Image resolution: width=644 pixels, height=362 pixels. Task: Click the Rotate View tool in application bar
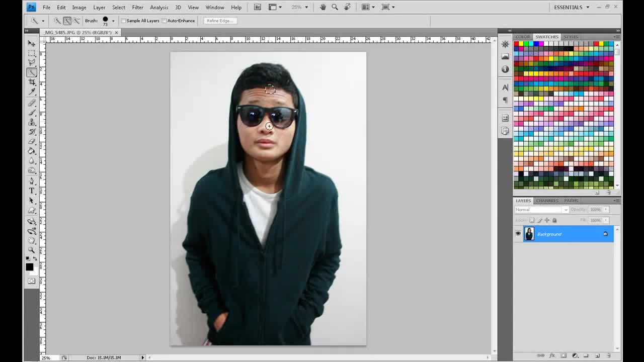347,7
